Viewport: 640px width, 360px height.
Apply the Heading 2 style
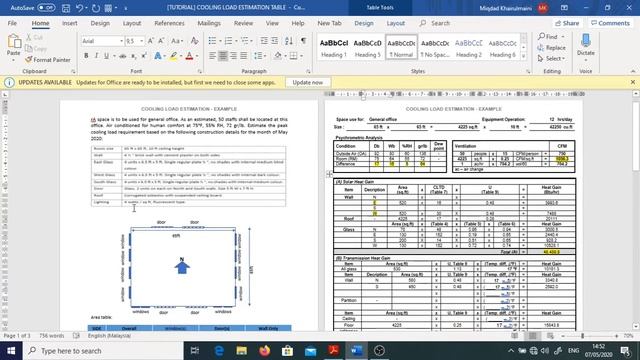click(469, 48)
